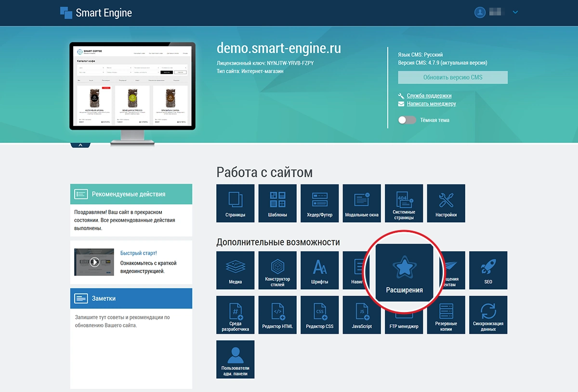Screen dimensions: 578x392
Task: Click the demo.smart-engine.ru domain title
Action: tap(279, 48)
